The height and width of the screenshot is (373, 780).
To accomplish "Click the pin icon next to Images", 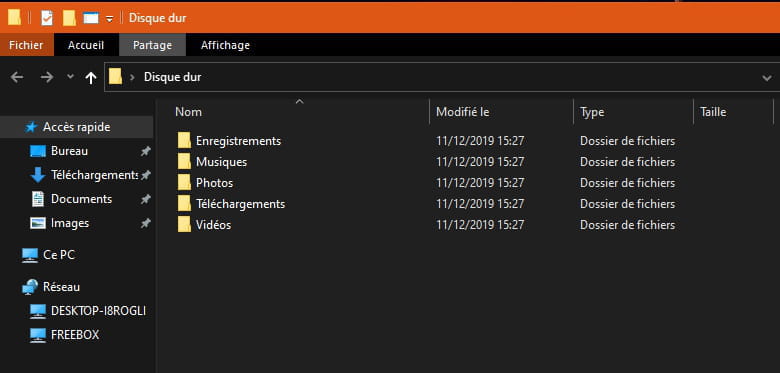I will point(145,223).
